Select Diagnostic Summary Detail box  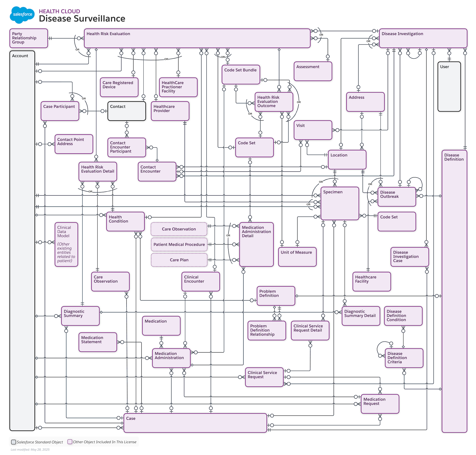(361, 316)
